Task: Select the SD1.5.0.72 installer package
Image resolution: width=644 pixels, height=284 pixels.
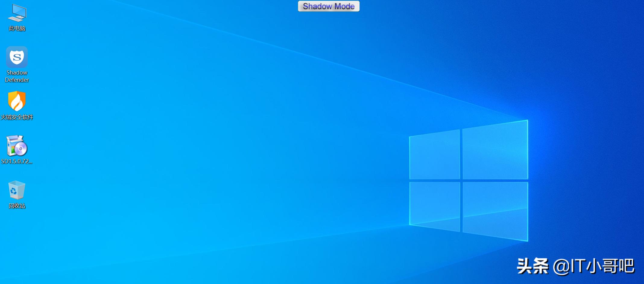Action: coord(17,148)
